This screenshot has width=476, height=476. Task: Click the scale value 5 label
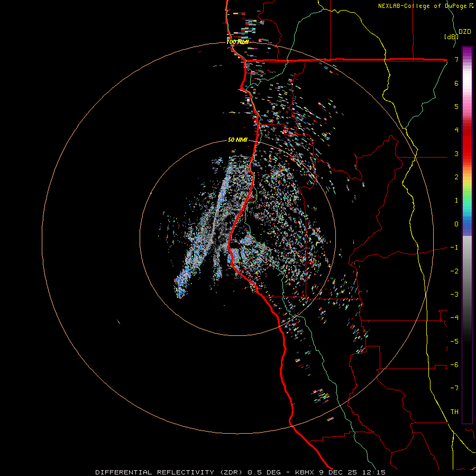coord(456,106)
